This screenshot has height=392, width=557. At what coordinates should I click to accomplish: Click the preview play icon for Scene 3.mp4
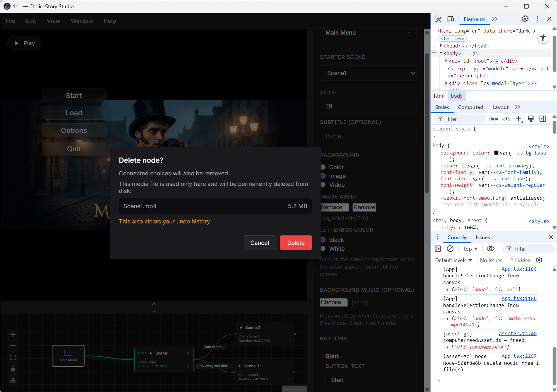289,379
